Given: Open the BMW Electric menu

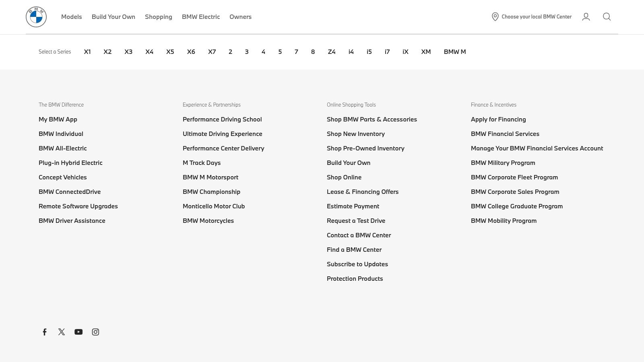Looking at the screenshot, I should click(201, 17).
